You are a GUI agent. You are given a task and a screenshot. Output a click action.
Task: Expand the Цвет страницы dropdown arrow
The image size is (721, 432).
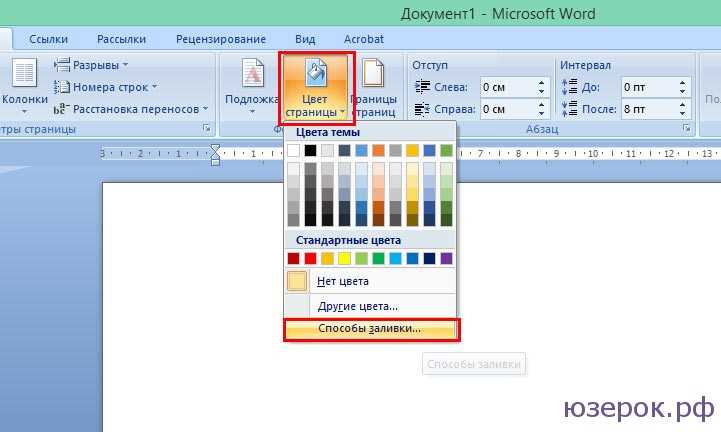pyautogui.click(x=343, y=112)
